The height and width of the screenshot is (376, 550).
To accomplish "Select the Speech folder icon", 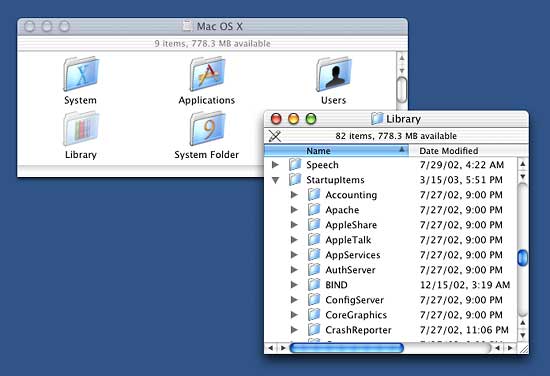I will coord(295,164).
